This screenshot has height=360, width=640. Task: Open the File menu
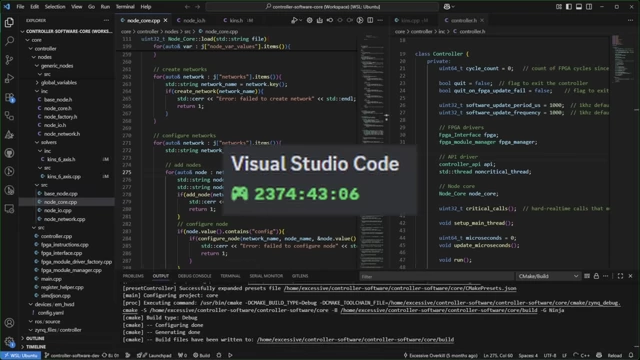pyautogui.click(x=20, y=7)
